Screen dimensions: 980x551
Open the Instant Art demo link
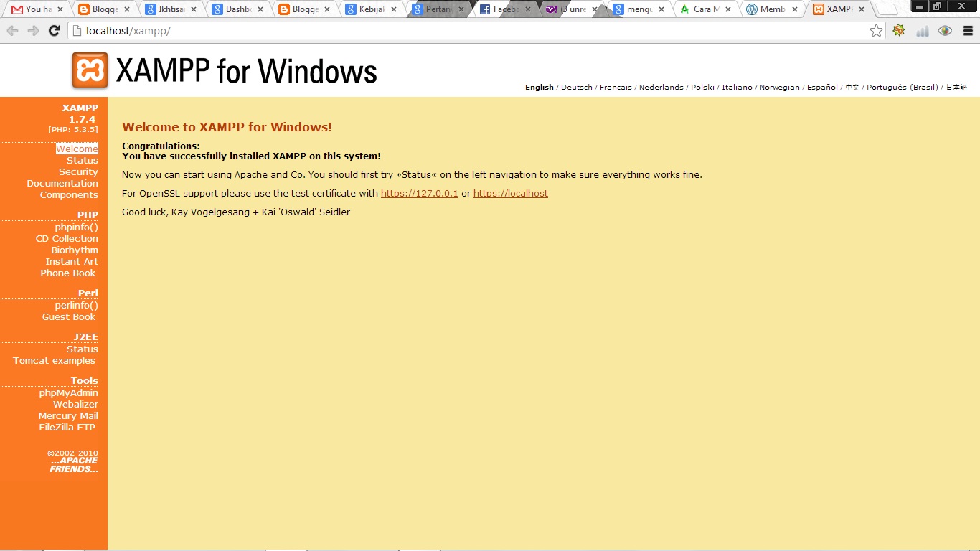point(72,261)
